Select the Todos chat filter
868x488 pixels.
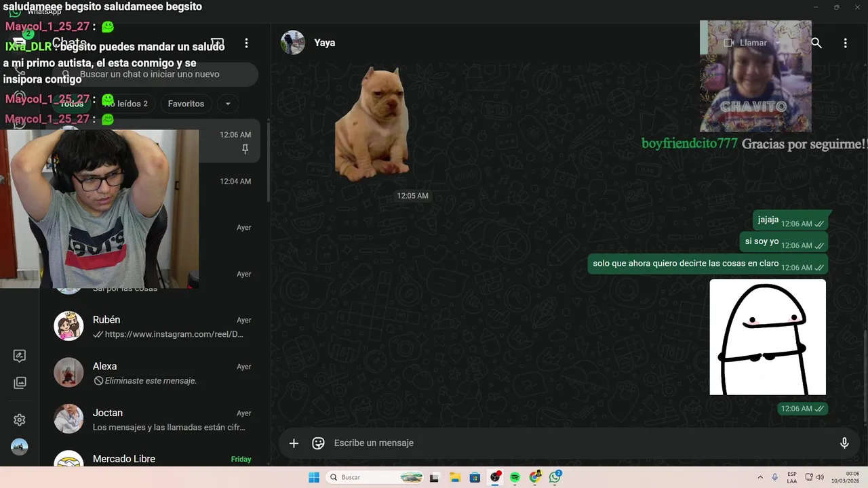coord(71,104)
